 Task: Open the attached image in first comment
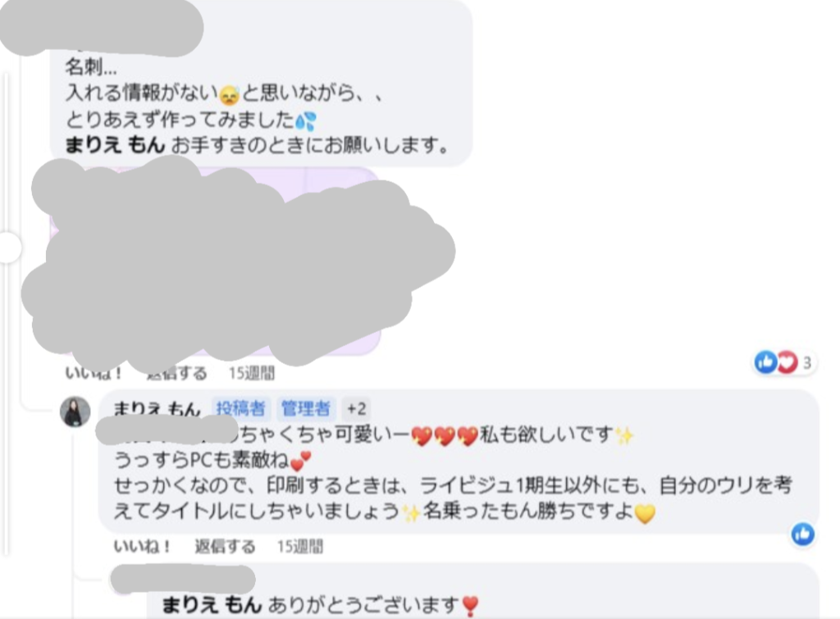click(x=216, y=261)
